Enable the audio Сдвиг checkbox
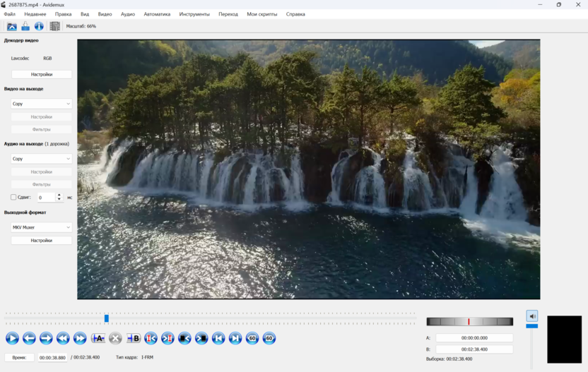The image size is (588, 372). click(13, 198)
